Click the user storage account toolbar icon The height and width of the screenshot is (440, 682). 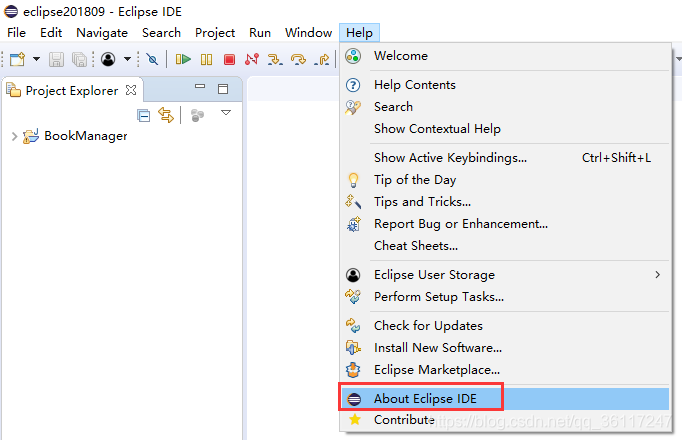point(108,59)
